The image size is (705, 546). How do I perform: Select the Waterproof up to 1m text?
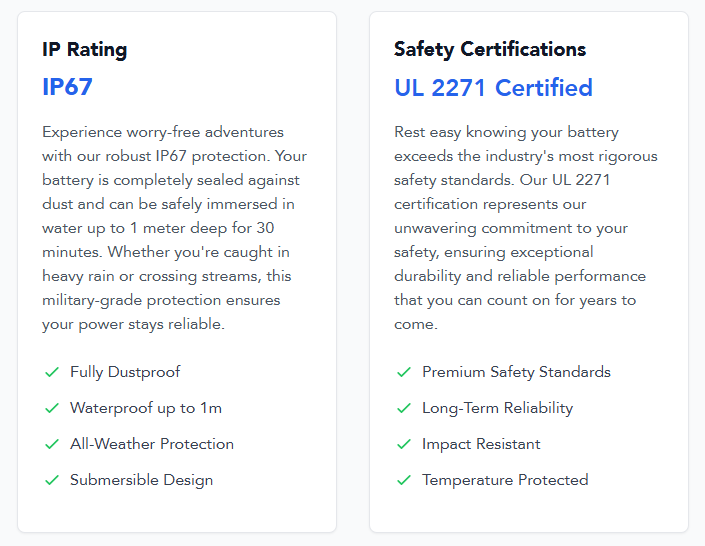(146, 408)
